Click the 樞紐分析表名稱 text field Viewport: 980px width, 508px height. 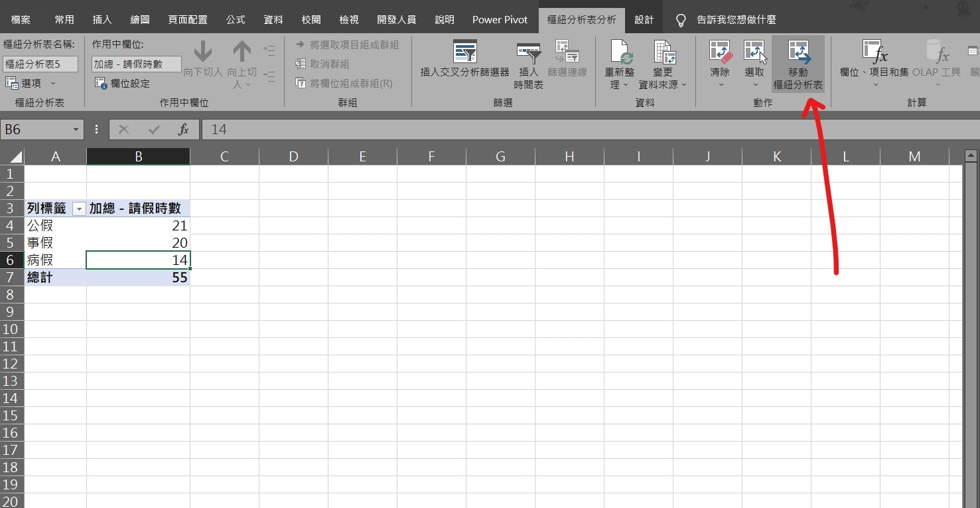(40, 64)
